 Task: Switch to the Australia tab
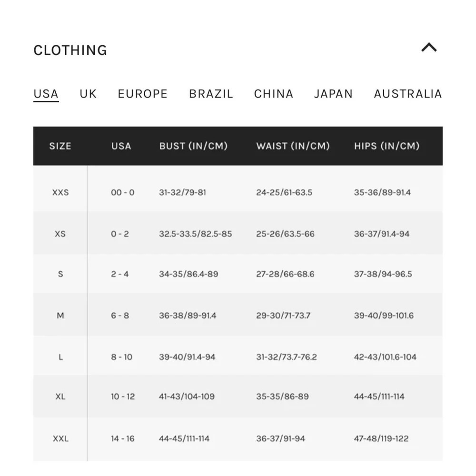tap(408, 94)
